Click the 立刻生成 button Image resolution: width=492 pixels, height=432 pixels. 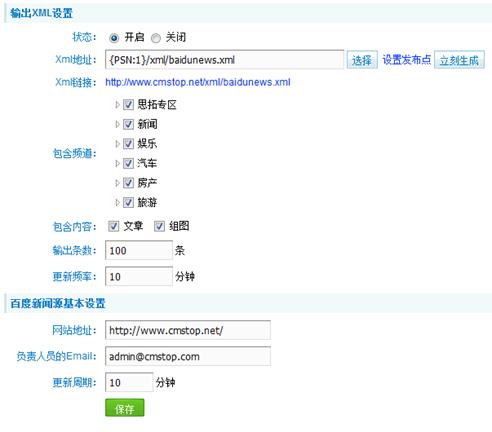459,60
